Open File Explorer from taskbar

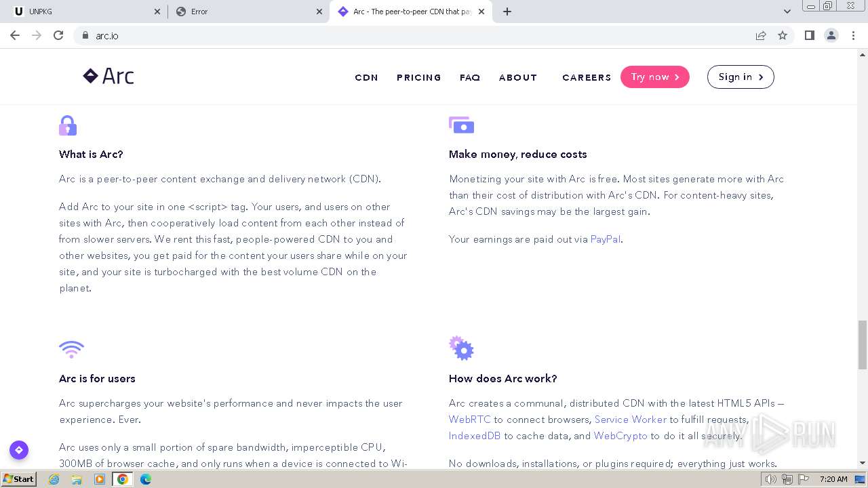pos(77,479)
